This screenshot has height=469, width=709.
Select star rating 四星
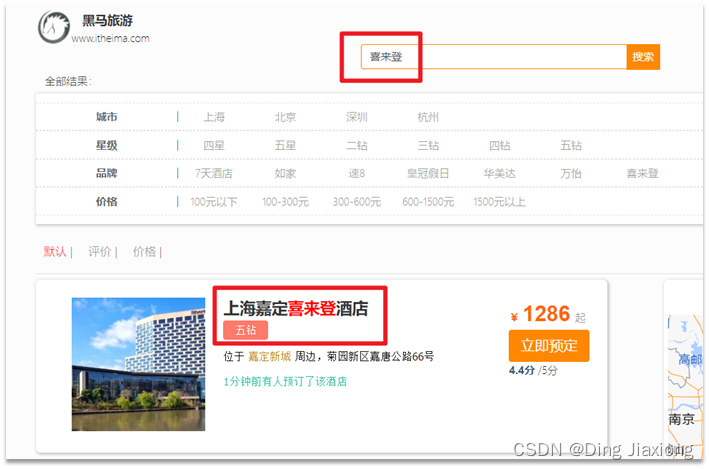click(214, 145)
